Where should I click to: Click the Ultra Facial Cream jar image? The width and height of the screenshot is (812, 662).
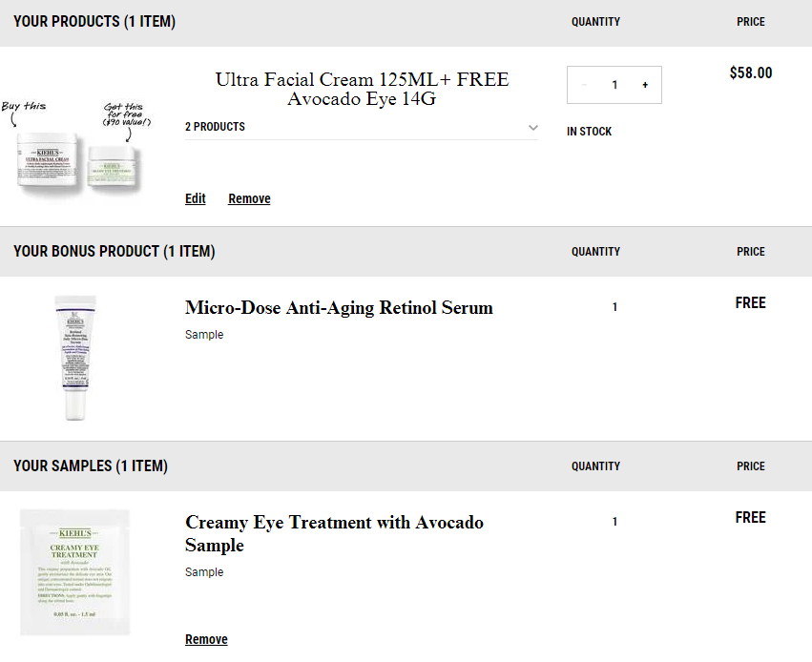point(48,159)
